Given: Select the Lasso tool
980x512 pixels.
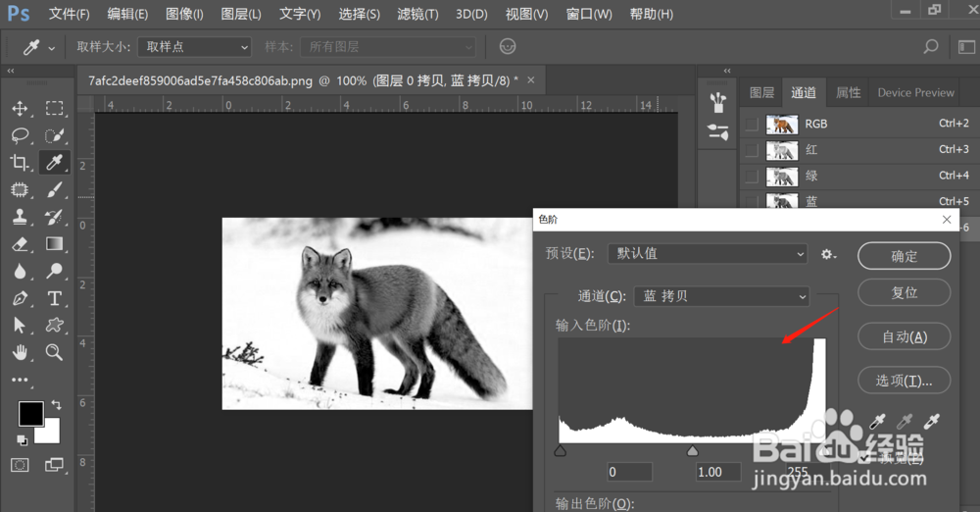Looking at the screenshot, I should point(20,135).
